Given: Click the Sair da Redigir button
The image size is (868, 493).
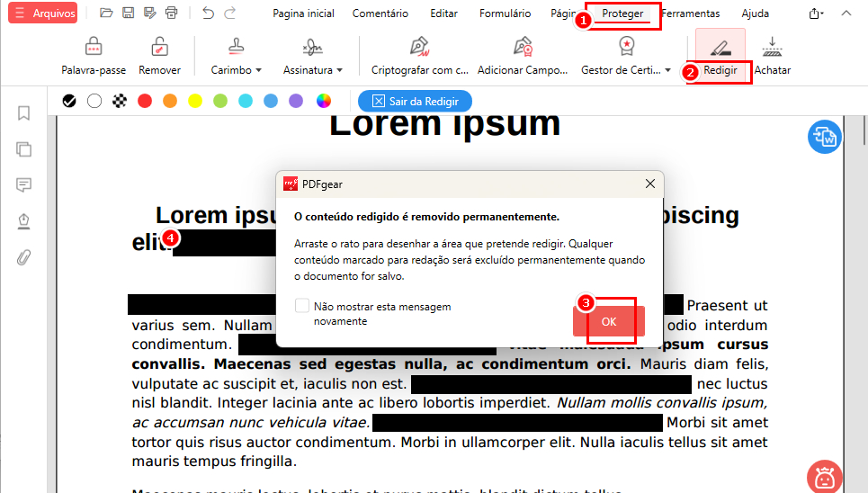Looking at the screenshot, I should click(x=416, y=102).
